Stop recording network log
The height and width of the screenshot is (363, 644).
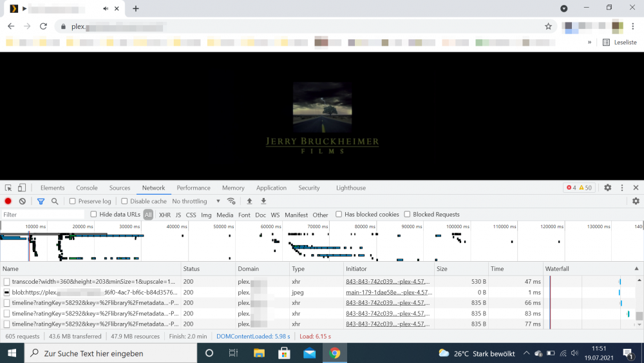[x=8, y=201]
